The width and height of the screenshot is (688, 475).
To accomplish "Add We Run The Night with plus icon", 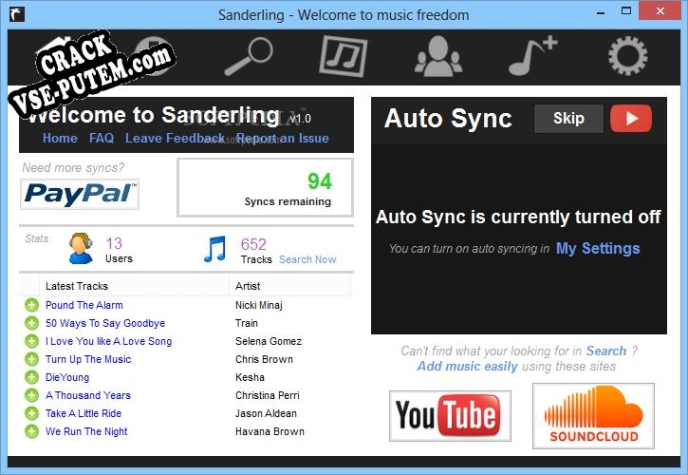I will 32,431.
